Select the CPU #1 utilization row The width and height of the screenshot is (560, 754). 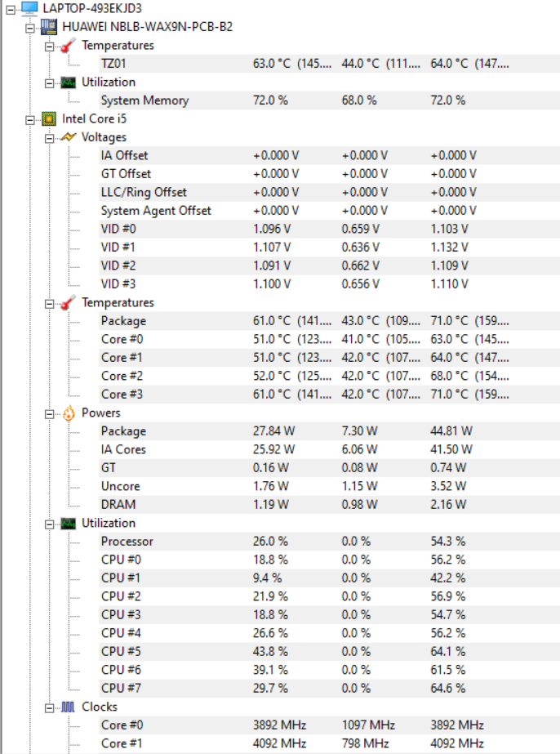[x=329, y=578]
